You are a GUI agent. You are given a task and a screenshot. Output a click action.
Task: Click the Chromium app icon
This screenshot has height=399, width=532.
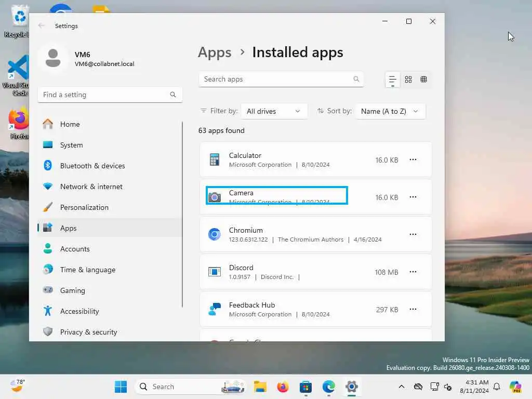pyautogui.click(x=215, y=234)
